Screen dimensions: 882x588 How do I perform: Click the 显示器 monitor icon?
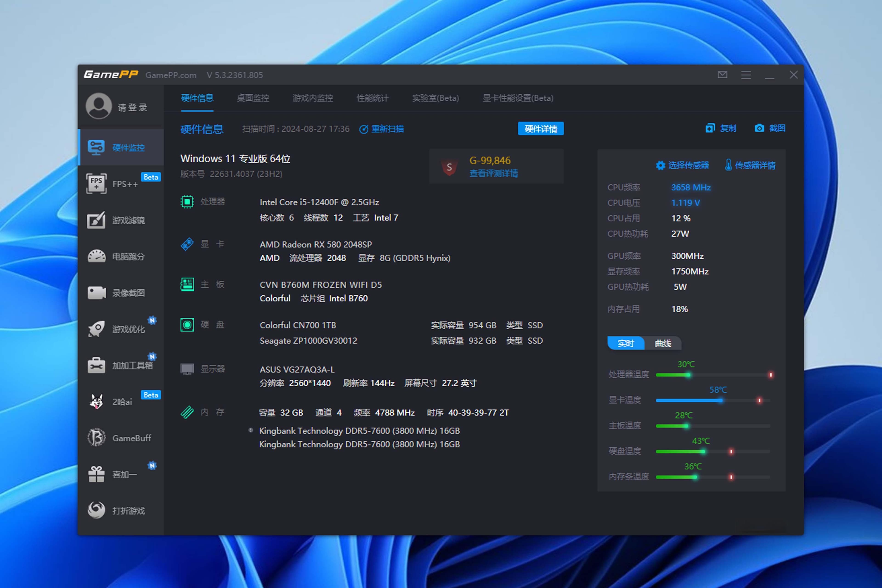[187, 369]
